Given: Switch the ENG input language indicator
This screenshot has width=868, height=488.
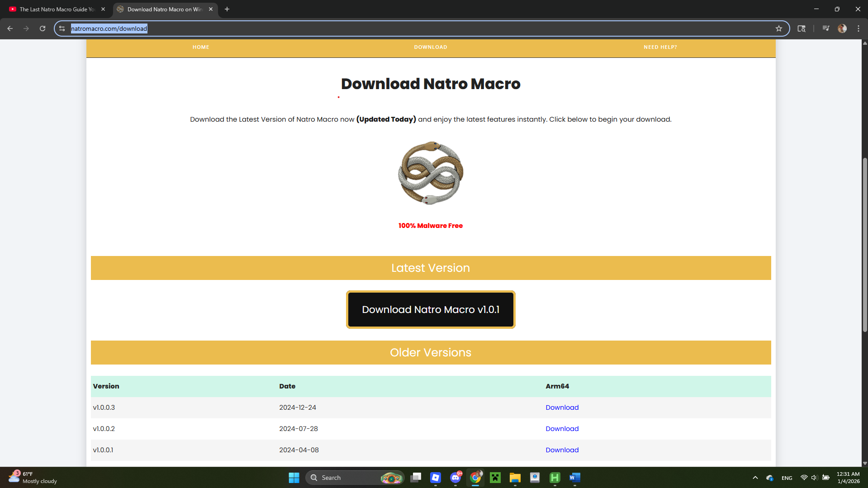Looking at the screenshot, I should click(787, 478).
